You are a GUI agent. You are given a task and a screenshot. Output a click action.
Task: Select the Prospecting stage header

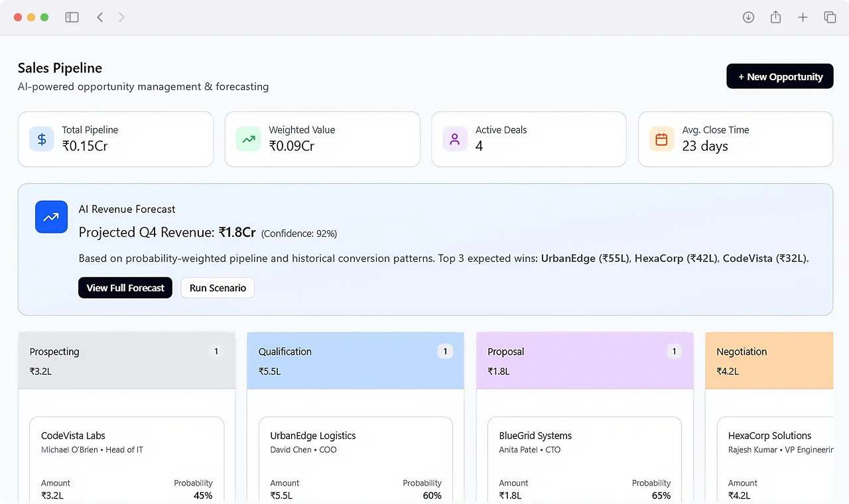click(x=127, y=361)
